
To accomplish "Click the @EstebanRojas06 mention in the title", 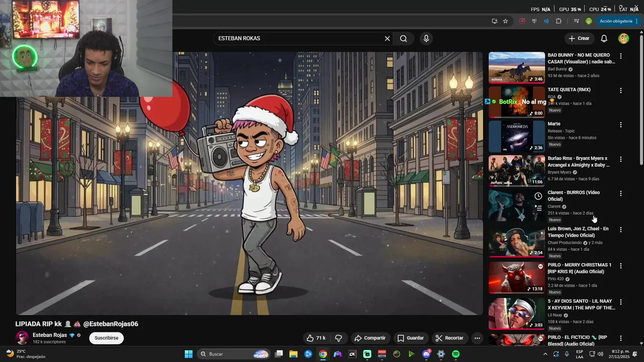I will [111, 324].
